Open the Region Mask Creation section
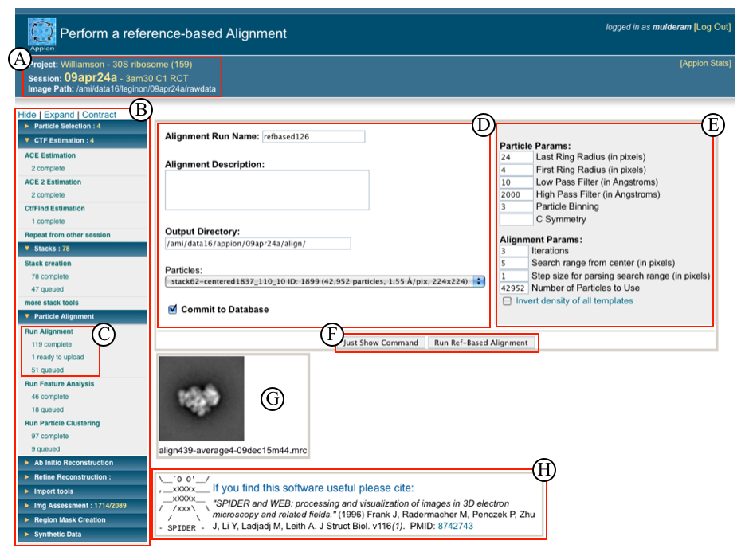Image resolution: width=745 pixels, height=560 pixels. [x=69, y=520]
